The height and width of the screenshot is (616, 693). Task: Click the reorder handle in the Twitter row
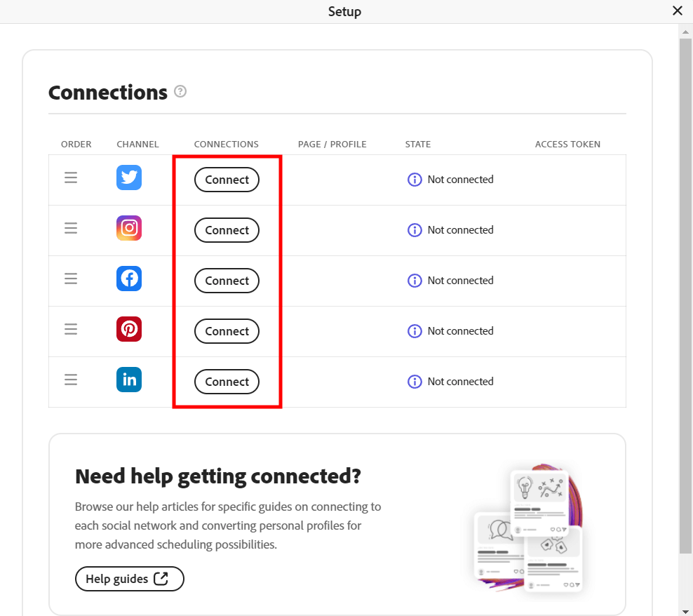coord(71,178)
